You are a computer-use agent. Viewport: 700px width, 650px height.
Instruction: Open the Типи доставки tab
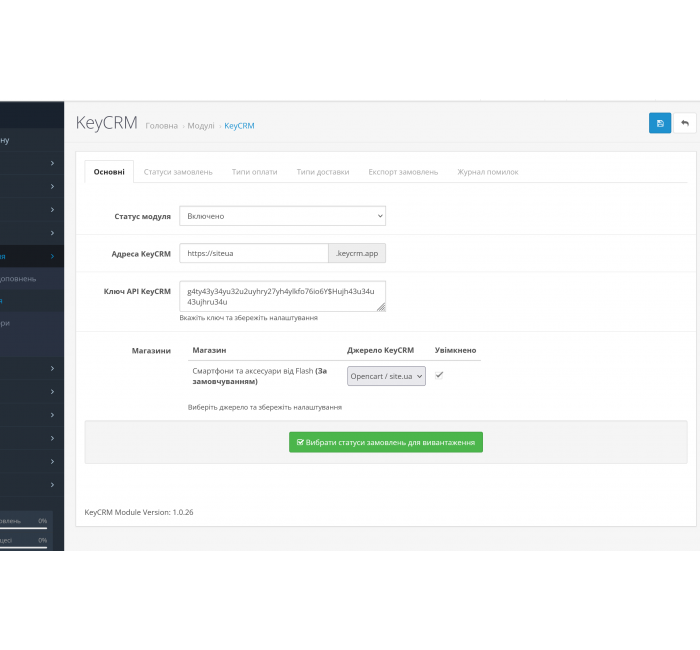(x=323, y=172)
